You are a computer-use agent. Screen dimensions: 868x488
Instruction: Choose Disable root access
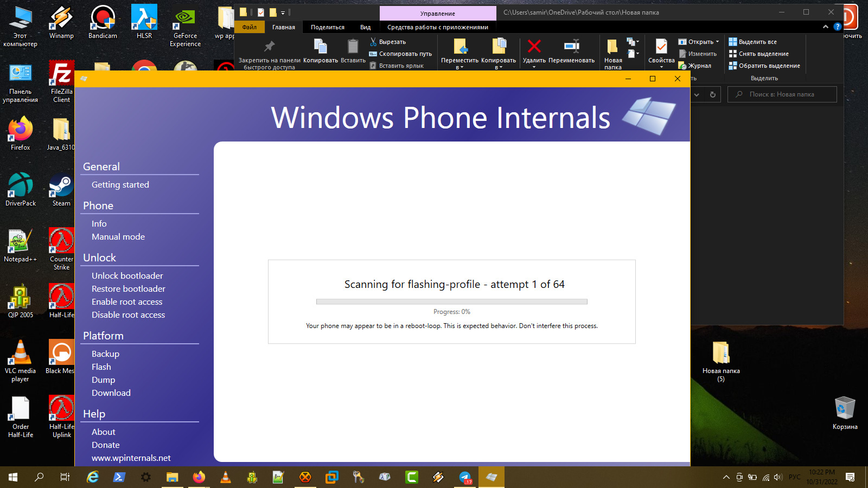128,315
